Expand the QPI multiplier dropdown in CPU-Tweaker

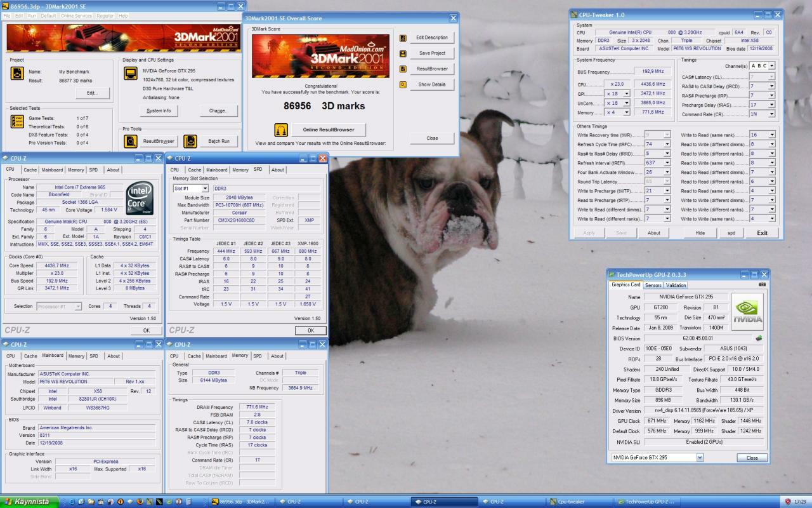click(626, 93)
